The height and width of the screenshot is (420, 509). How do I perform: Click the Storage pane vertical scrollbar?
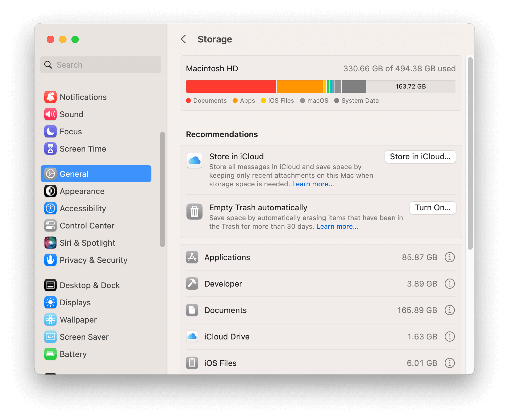click(x=470, y=154)
